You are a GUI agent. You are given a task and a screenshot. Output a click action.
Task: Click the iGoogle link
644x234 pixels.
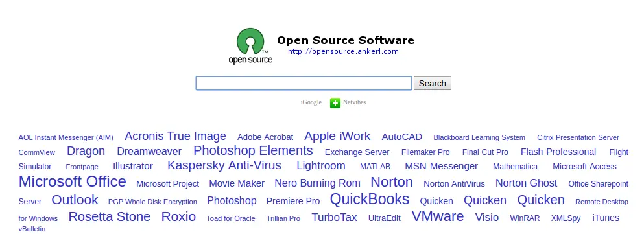point(311,102)
